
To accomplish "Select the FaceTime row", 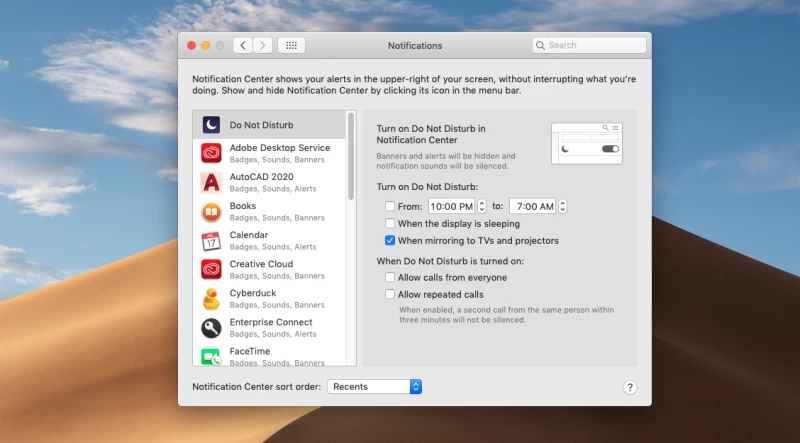I will pos(269,355).
